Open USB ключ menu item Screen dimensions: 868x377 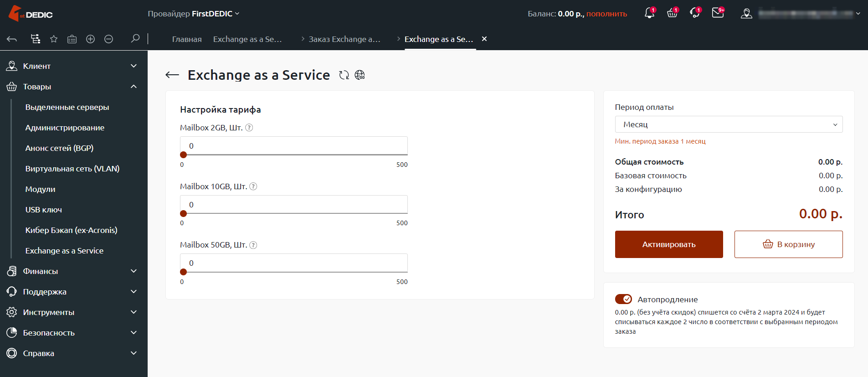pos(44,210)
